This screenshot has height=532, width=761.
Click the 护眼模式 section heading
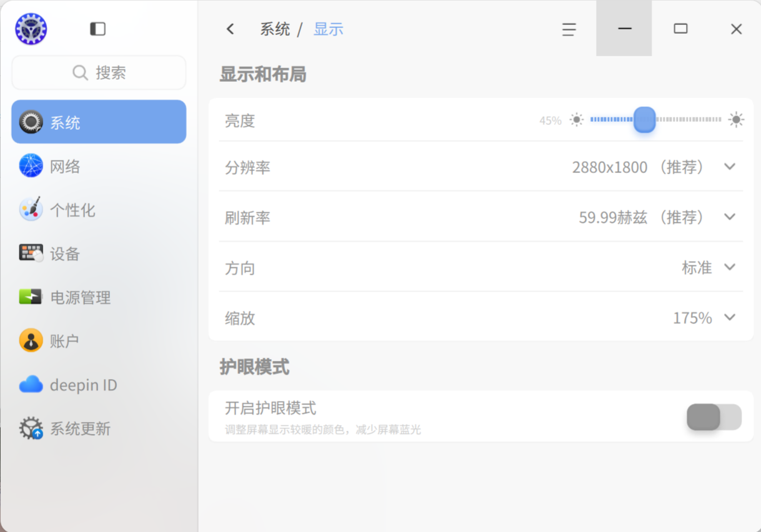[254, 367]
